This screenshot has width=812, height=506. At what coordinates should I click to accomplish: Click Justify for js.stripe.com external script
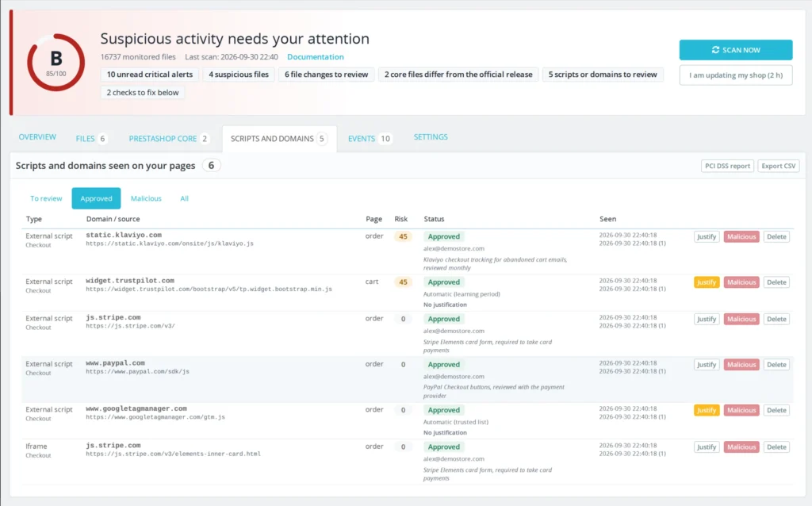(707, 319)
